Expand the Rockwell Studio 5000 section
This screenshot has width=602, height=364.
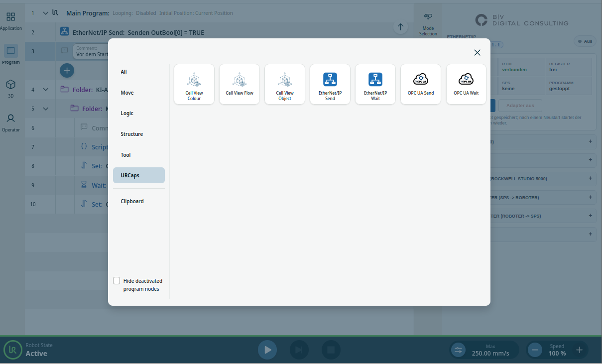tap(544, 179)
